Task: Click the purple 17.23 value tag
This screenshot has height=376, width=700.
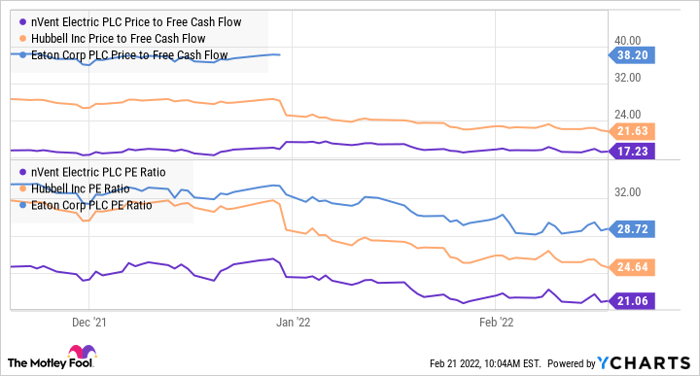Action: click(632, 151)
